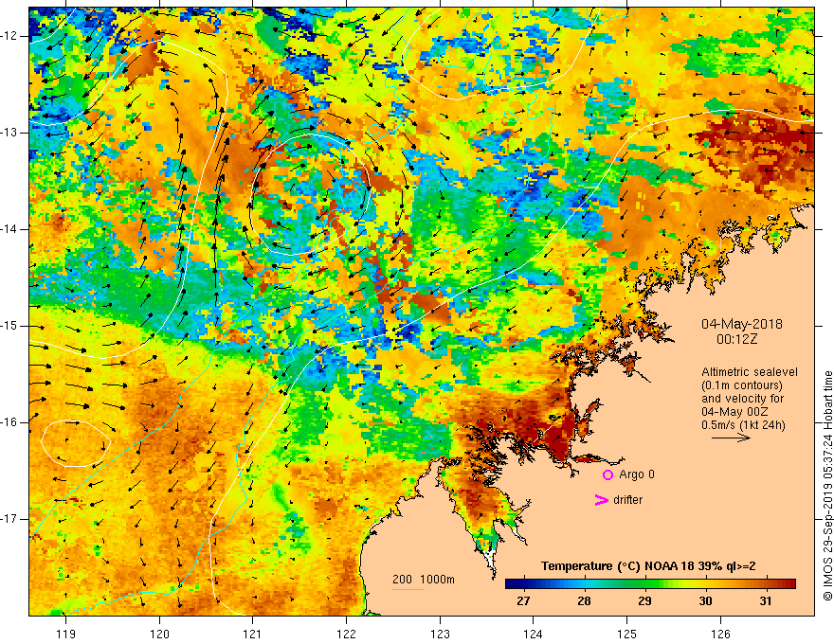834x644 pixels.
Task: Click the magenta drifter arrowhead legend symbol
Action: click(x=601, y=500)
